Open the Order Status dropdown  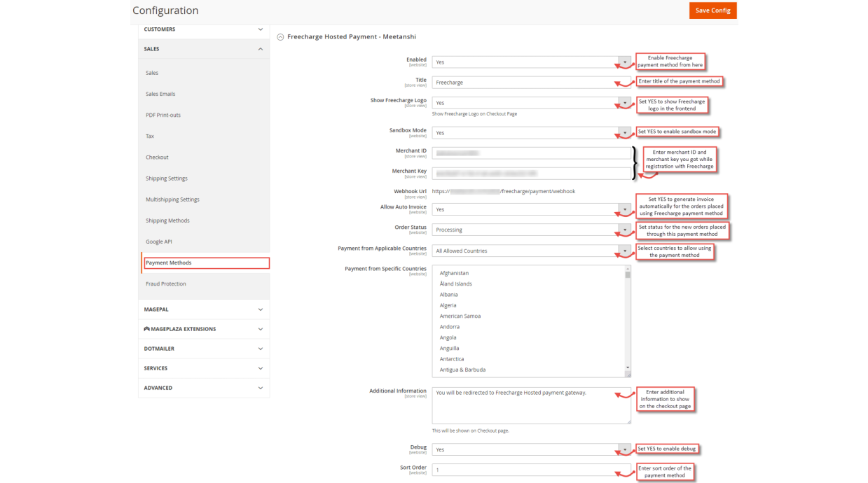[531, 230]
